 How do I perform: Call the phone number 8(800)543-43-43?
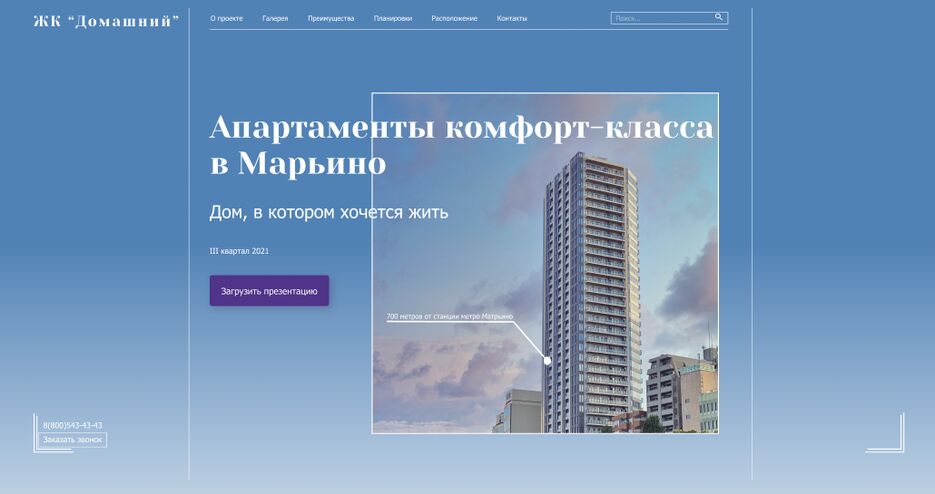72,425
